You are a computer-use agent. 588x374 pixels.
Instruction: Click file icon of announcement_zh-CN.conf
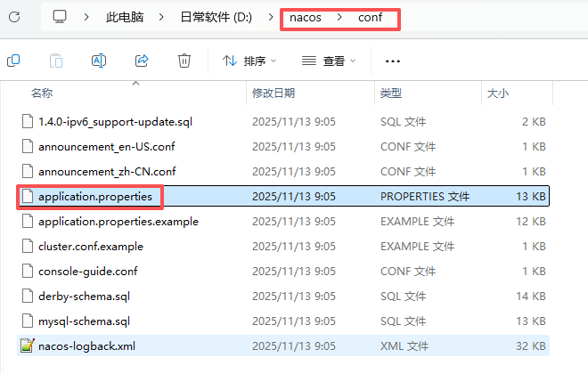pos(28,172)
